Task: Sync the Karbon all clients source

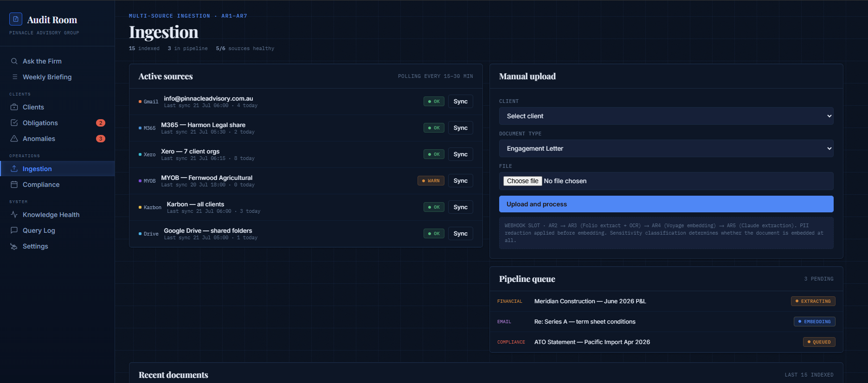Action: pos(461,207)
